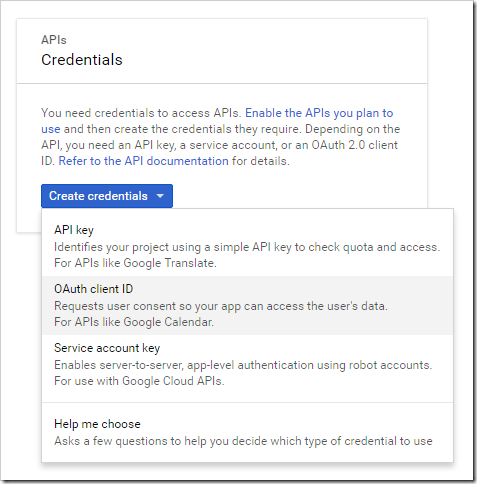This screenshot has height=484, width=477.
Task: Click the "for details." text after the documentation link
Action: [x=261, y=161]
